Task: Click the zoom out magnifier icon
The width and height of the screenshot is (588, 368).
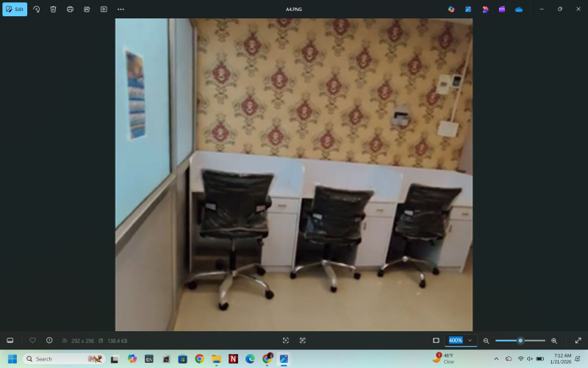Action: 486,341
